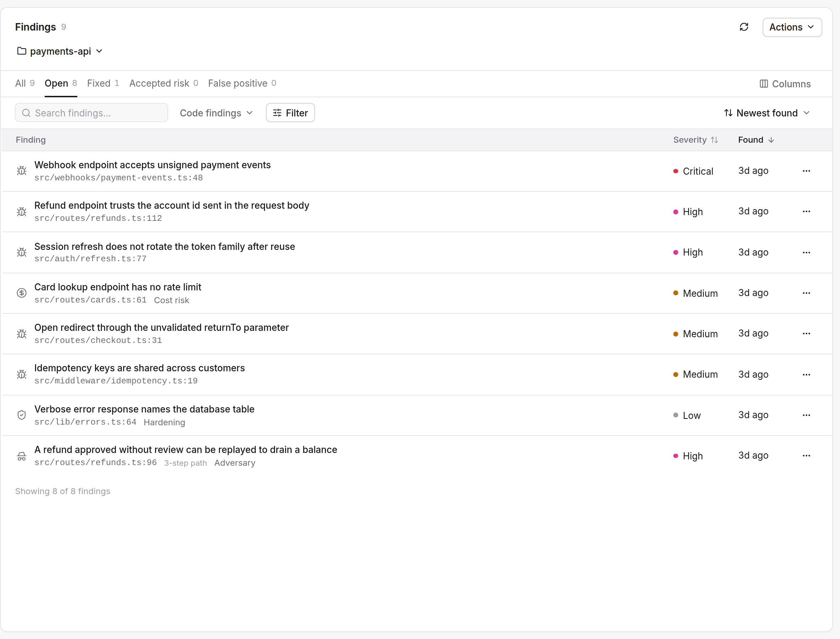840x639 pixels.
Task: Click the Cost risk tag on cards finding
Action: [x=171, y=300]
